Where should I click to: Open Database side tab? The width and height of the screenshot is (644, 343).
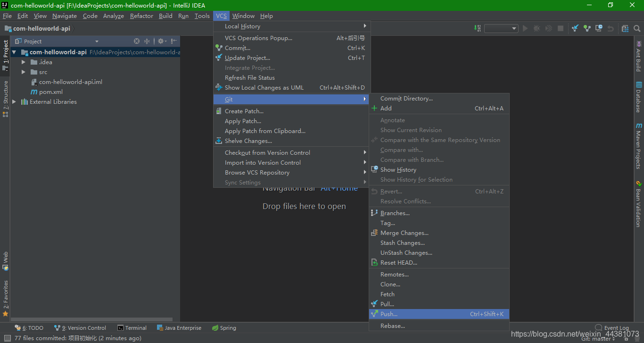pos(639,97)
